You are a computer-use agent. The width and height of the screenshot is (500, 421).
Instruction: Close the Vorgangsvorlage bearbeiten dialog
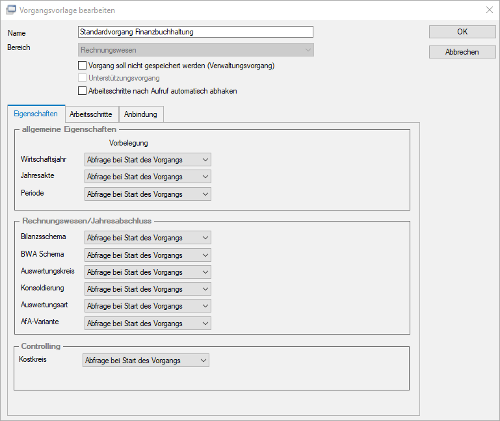[489, 10]
